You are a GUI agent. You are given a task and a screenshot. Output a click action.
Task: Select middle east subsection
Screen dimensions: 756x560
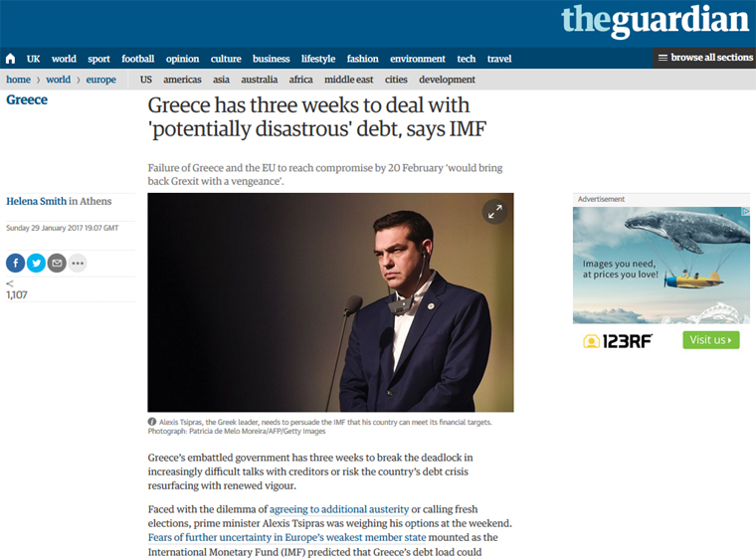348,80
